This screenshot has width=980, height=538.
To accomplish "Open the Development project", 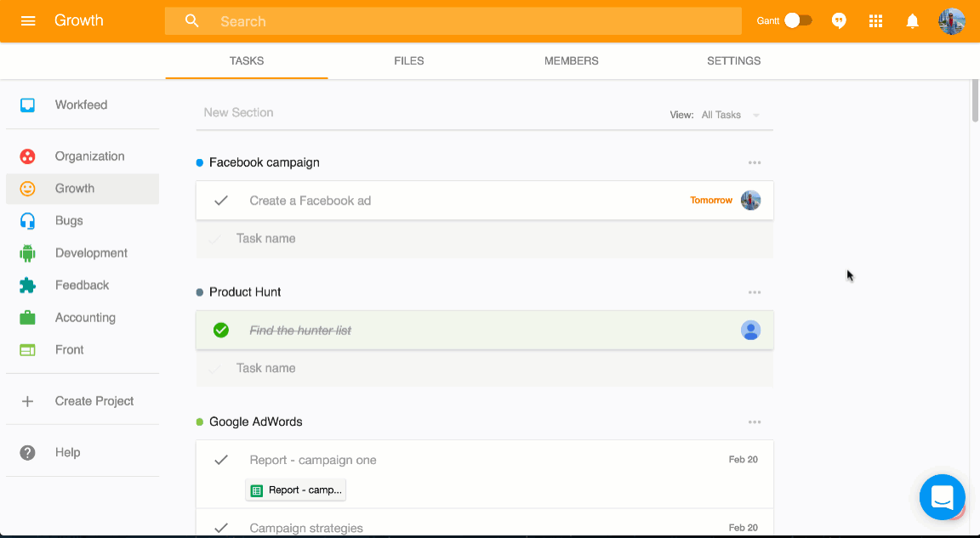I will [x=83, y=252].
